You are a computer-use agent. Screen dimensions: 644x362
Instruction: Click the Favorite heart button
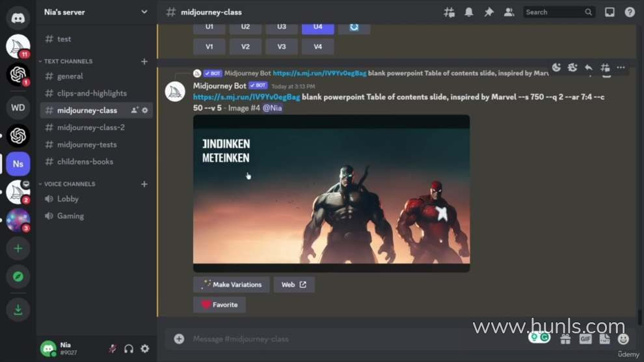(x=219, y=305)
